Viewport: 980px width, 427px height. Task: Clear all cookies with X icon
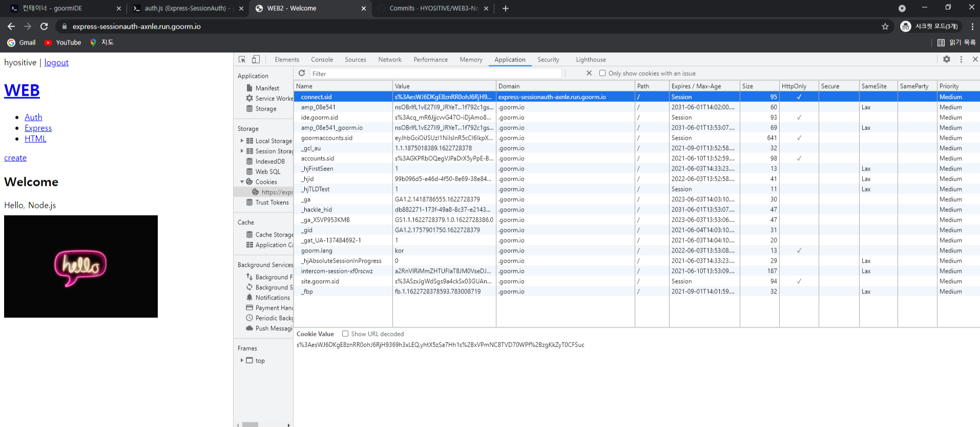[x=589, y=73]
